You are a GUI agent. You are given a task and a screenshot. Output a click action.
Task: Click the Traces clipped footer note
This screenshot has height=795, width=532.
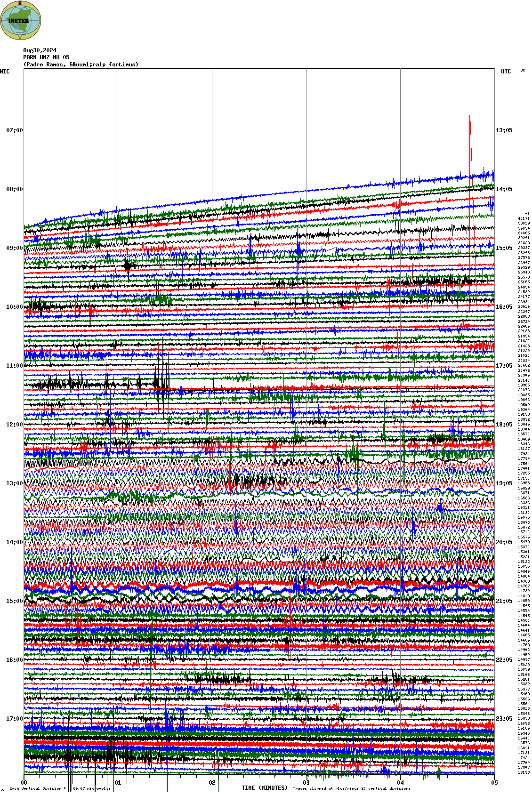351,788
